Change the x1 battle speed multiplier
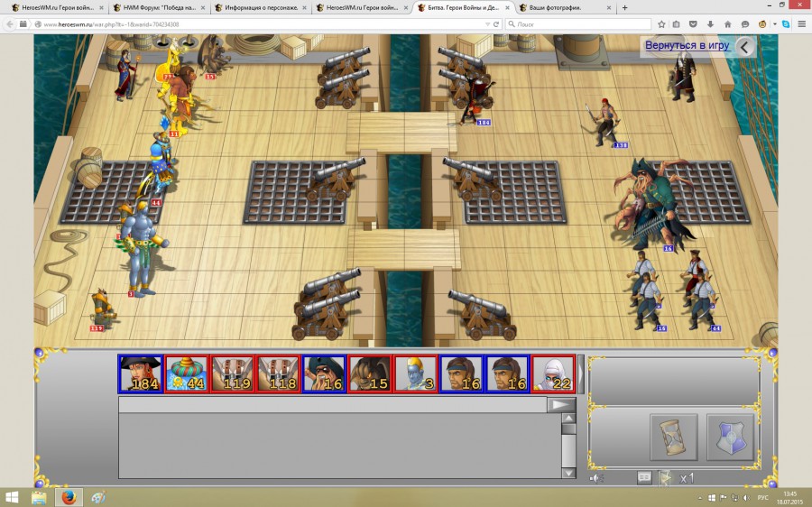 [687, 478]
